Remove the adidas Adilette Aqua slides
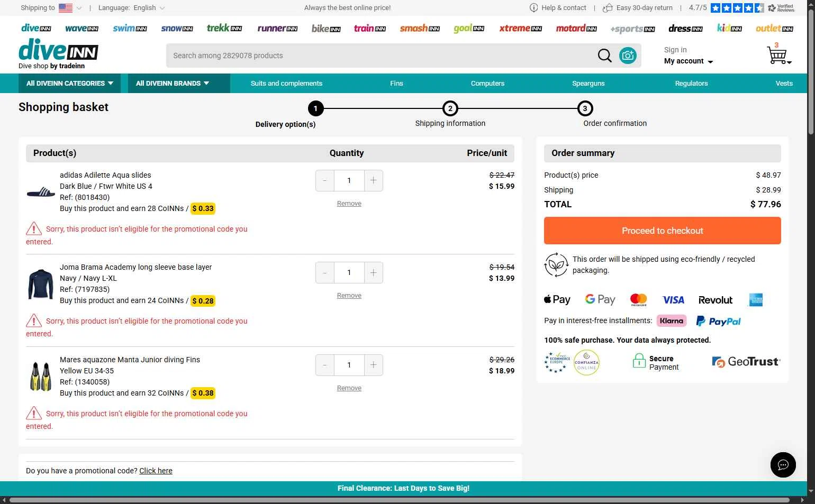 pos(349,204)
